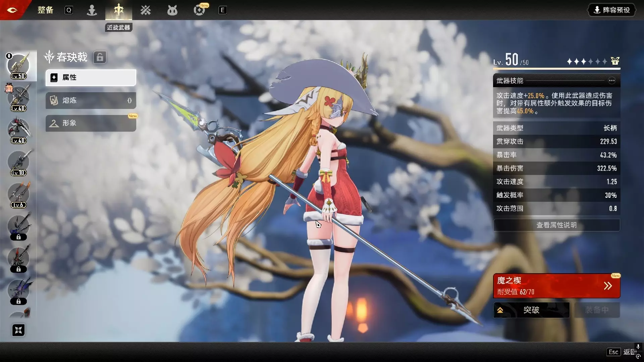The width and height of the screenshot is (644, 362).
Task: Select the melee weapon tab icon
Action: click(118, 10)
